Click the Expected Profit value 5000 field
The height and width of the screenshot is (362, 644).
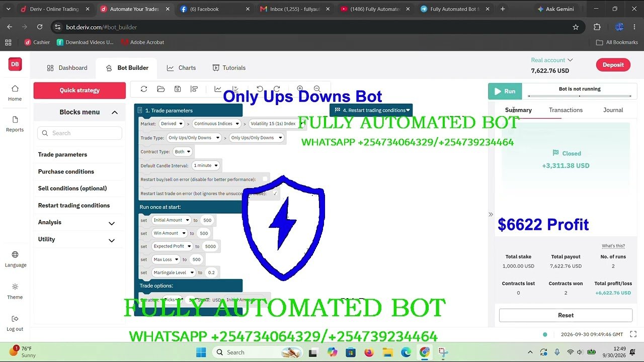point(210,246)
